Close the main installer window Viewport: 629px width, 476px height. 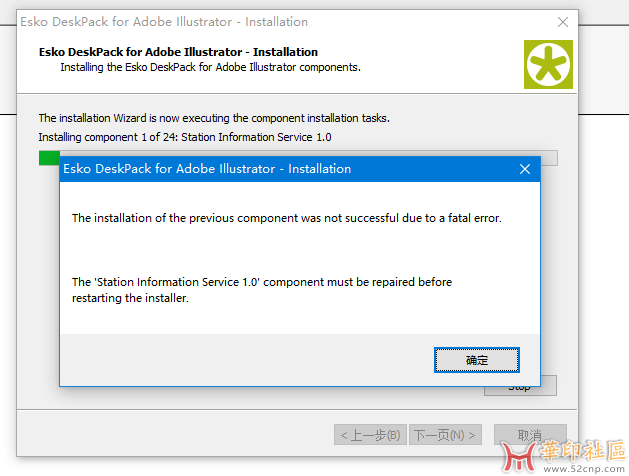click(563, 22)
